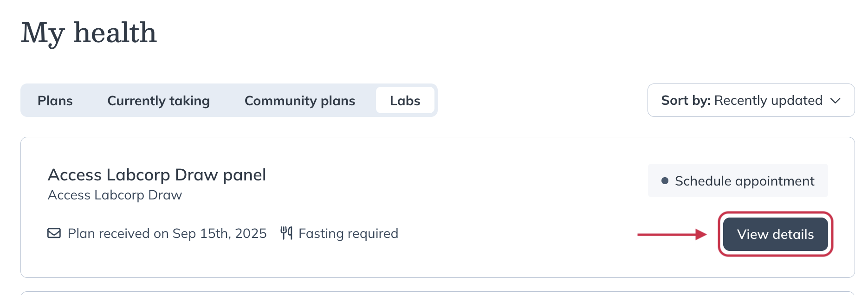Click the Schedule appointment status badge

pyautogui.click(x=738, y=181)
